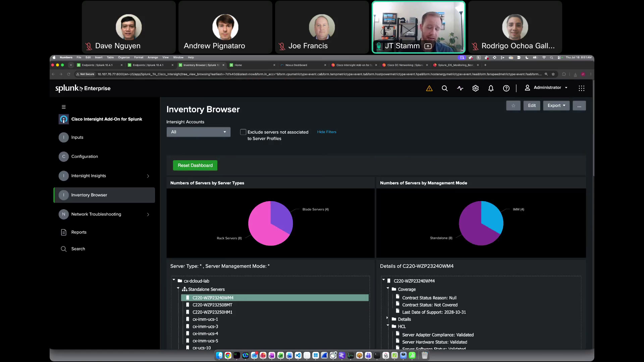Expand Network Troubleshooting sidebar chevron
Viewport: 644px width, 362px height.
coord(148,215)
